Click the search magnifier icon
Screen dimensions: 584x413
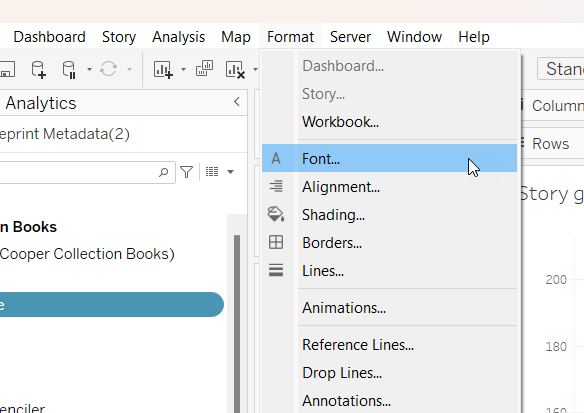tap(163, 172)
